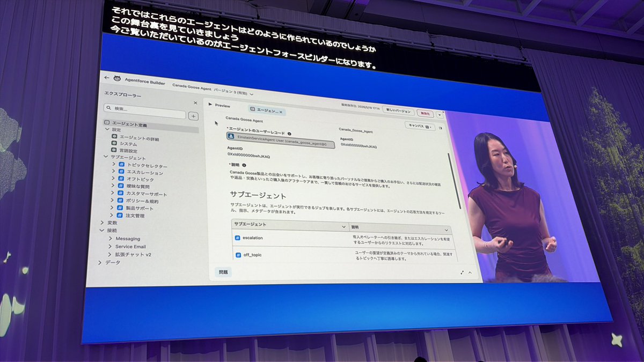Expand the Messaging connection item
This screenshot has width=644, height=362.
[110, 238]
